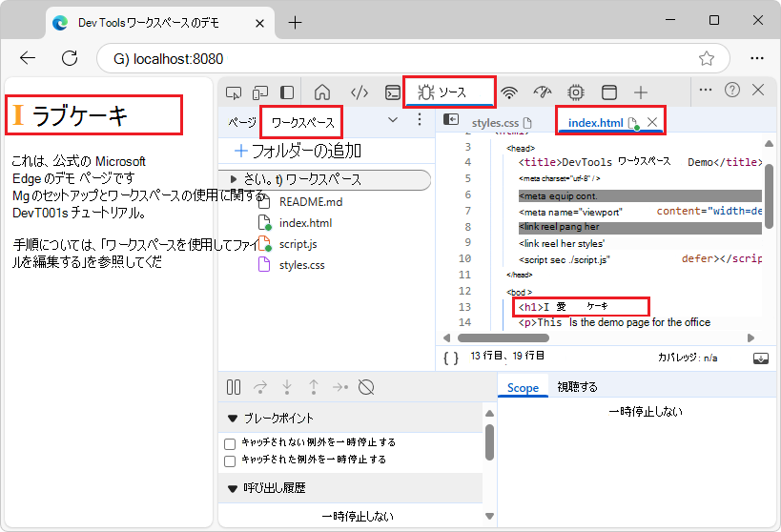Viewport: 781px width, 532px height.
Task: Open DevTools help question mark icon
Action: point(732,90)
